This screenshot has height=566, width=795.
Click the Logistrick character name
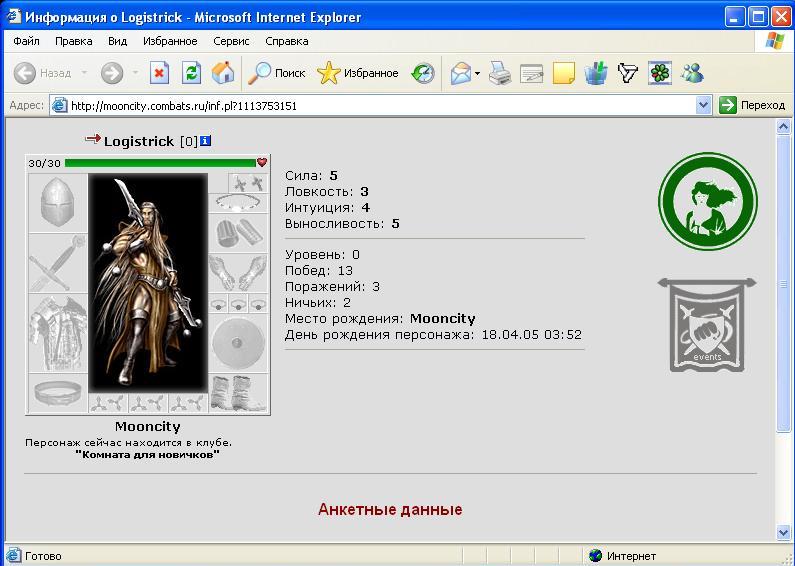(x=139, y=141)
